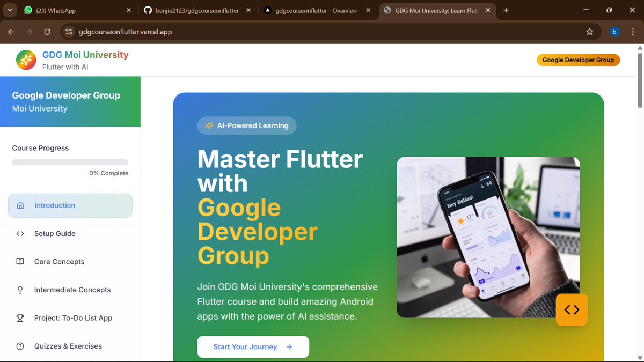Click the GDG Moi University header title
The image size is (644, 362).
[x=85, y=55]
